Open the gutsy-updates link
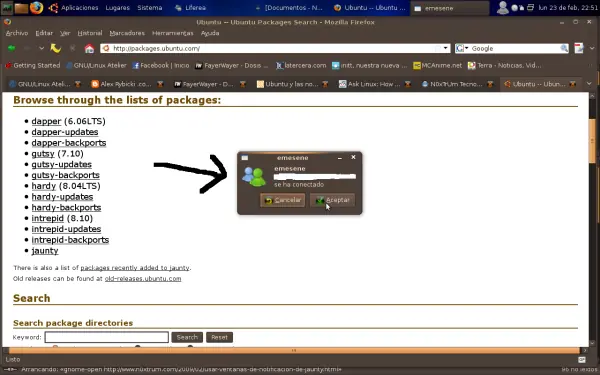600x375 pixels. (62, 165)
